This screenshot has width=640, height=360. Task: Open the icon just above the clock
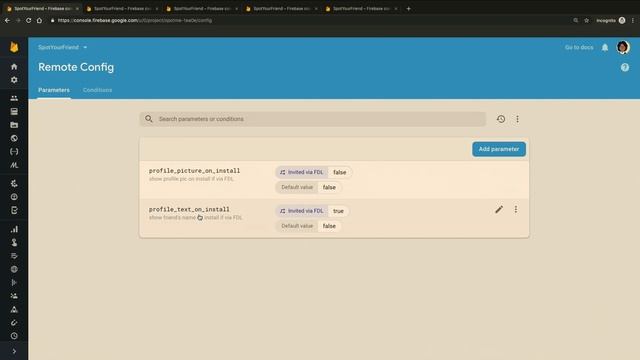pyautogui.click(x=14, y=323)
